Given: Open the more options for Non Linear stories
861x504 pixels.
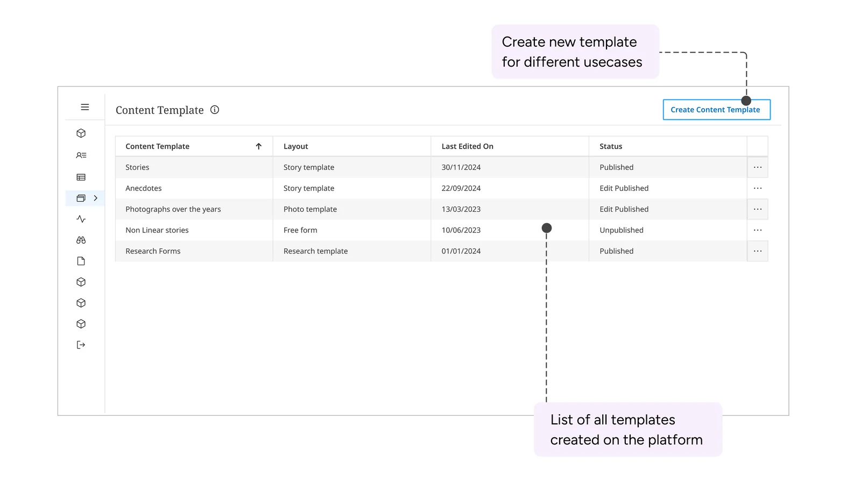Looking at the screenshot, I should pos(758,230).
